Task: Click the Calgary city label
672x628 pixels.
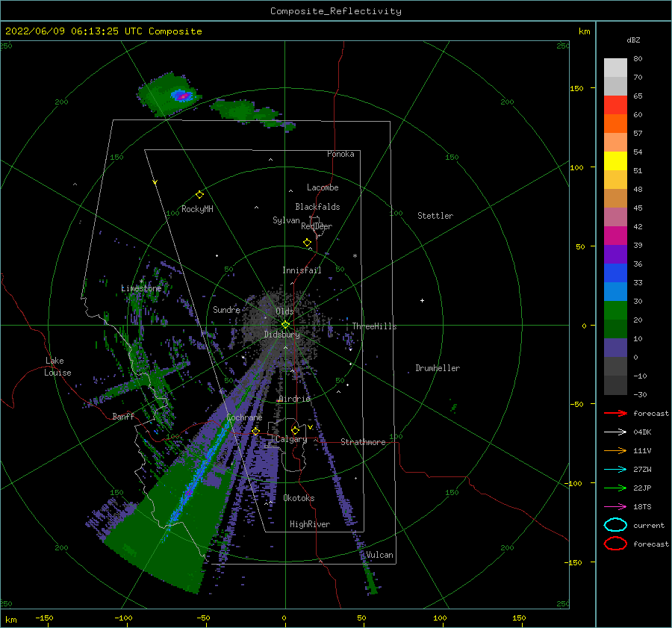Action: click(x=291, y=439)
